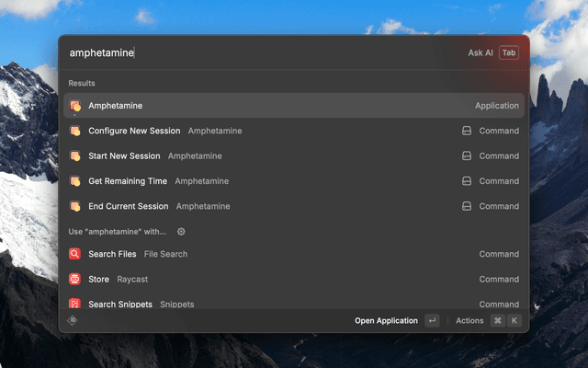This screenshot has height=368, width=588.
Task: Click the Search Files magnifier icon
Action: point(74,254)
